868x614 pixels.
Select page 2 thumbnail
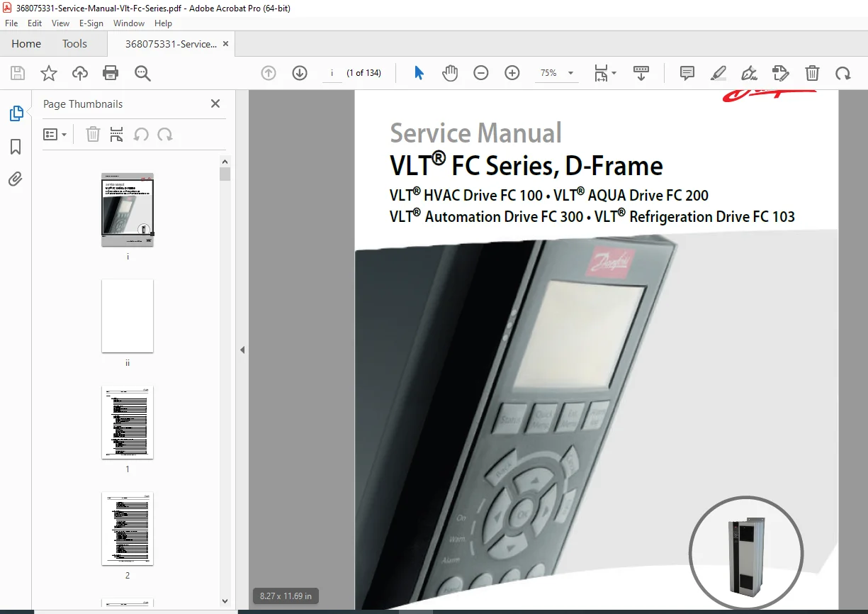pyautogui.click(x=128, y=528)
